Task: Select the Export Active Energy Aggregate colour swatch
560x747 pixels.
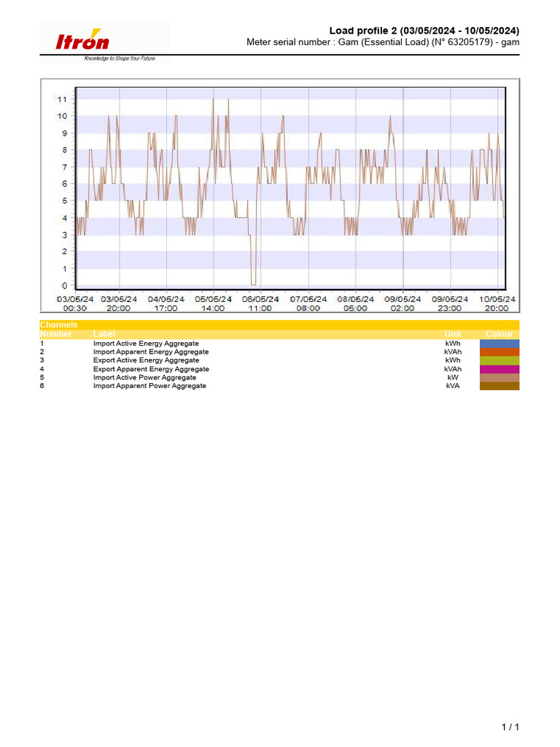Action: [499, 360]
